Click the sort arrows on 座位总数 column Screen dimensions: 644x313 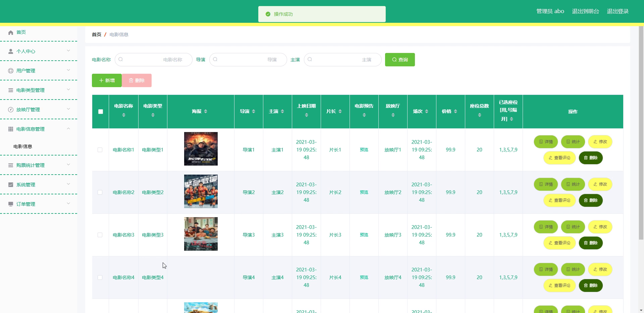pos(480,115)
